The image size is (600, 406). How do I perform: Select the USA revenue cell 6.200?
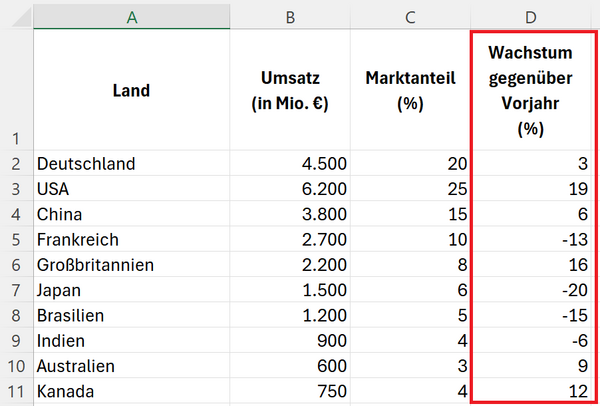click(289, 189)
